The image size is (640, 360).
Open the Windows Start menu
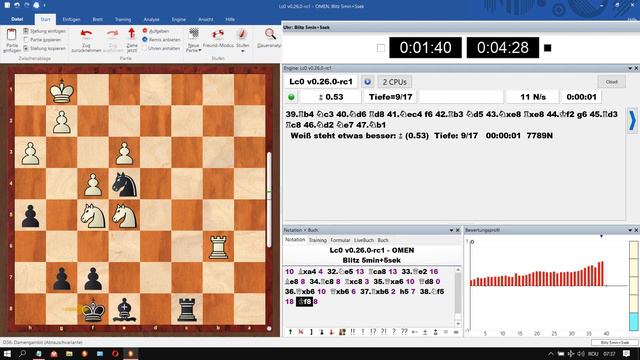(x=7, y=353)
